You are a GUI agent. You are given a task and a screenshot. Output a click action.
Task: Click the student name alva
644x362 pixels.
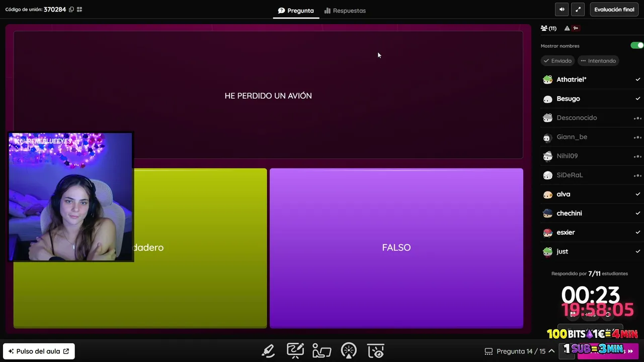pos(563,194)
